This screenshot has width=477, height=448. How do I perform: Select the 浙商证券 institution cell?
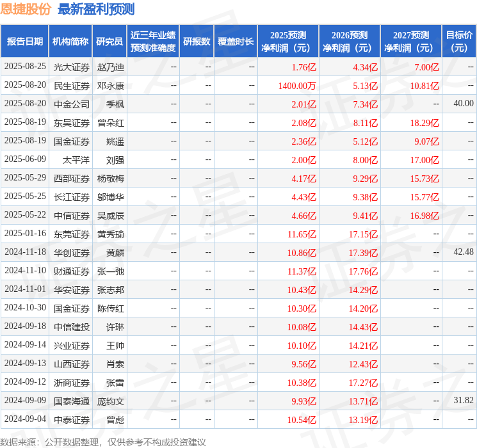(72, 383)
